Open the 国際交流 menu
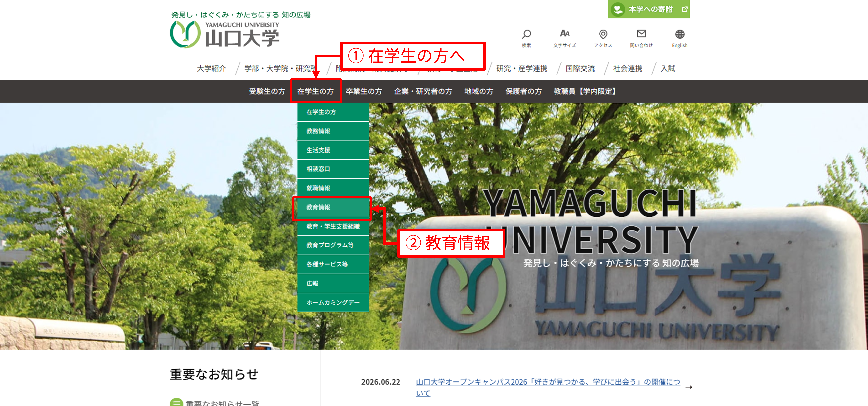This screenshot has width=868, height=406. tap(580, 68)
